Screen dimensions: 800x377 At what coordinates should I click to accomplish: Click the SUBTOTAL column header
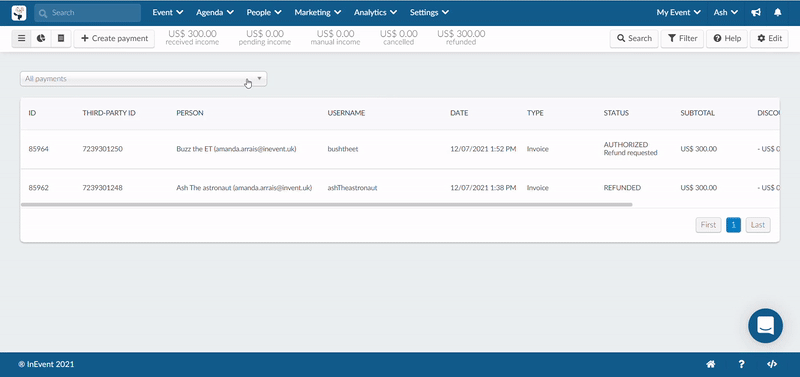click(x=697, y=113)
